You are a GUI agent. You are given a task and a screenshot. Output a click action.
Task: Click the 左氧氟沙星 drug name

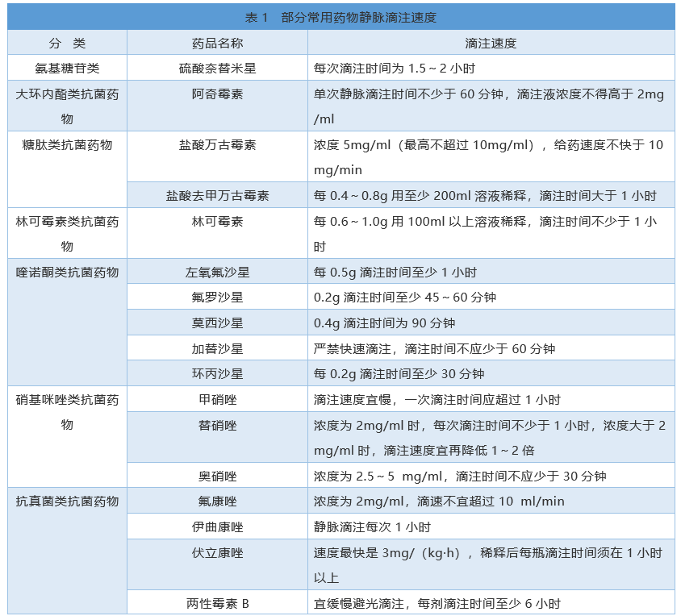217,273
